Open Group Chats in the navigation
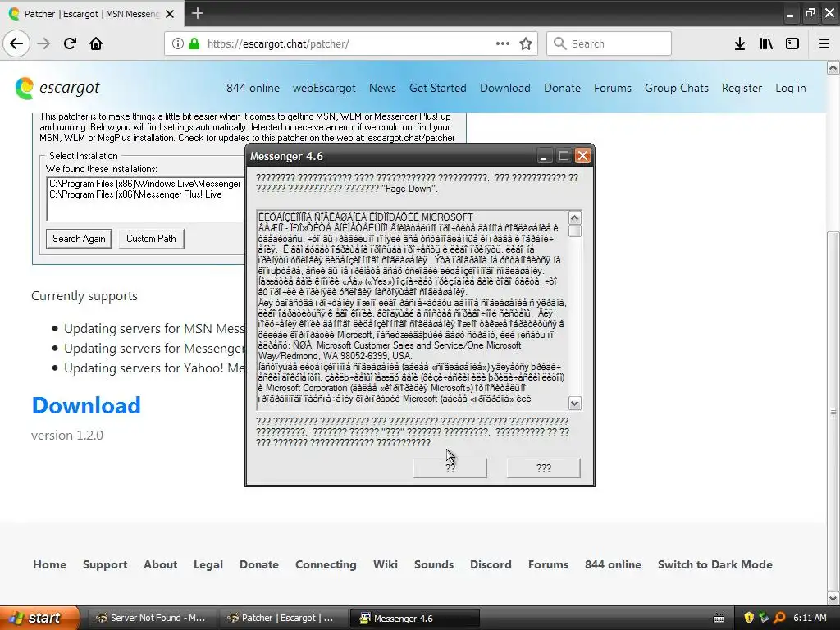This screenshot has width=840, height=630. click(677, 88)
